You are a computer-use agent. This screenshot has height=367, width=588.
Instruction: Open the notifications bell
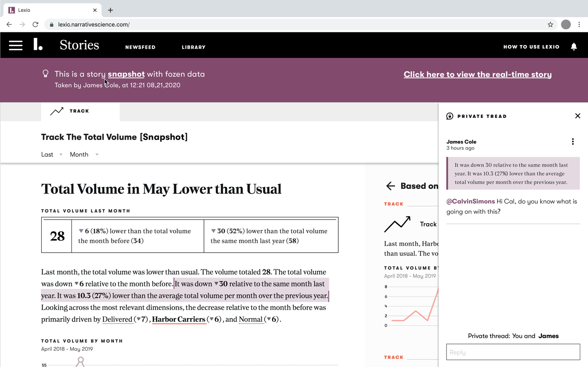[574, 47]
